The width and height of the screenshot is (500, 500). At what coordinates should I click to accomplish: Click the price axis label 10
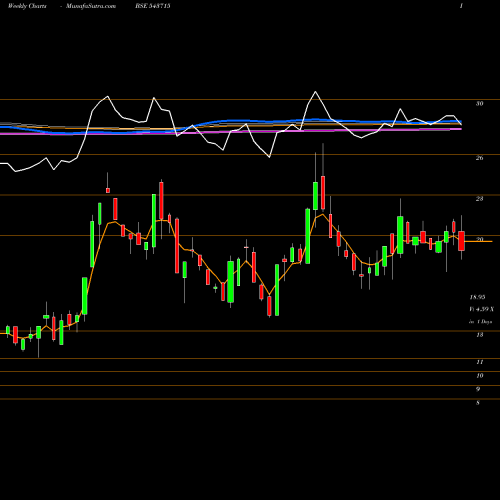point(480,376)
